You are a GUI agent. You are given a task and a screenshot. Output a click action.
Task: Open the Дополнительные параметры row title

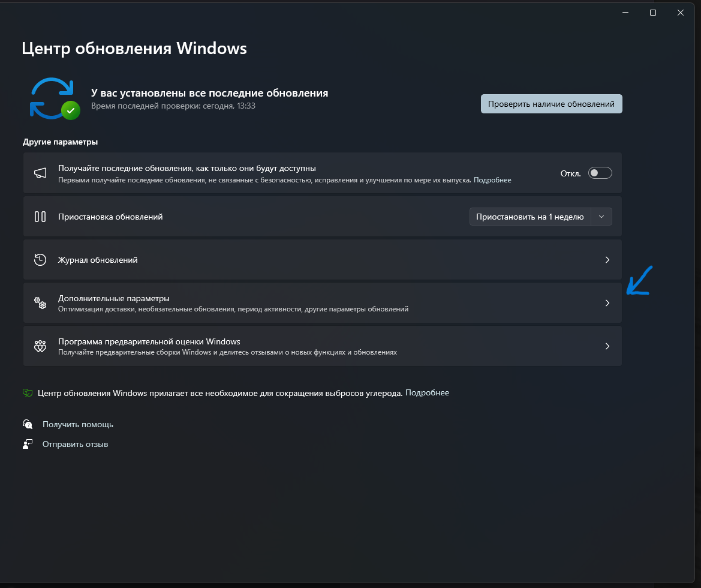(x=113, y=298)
